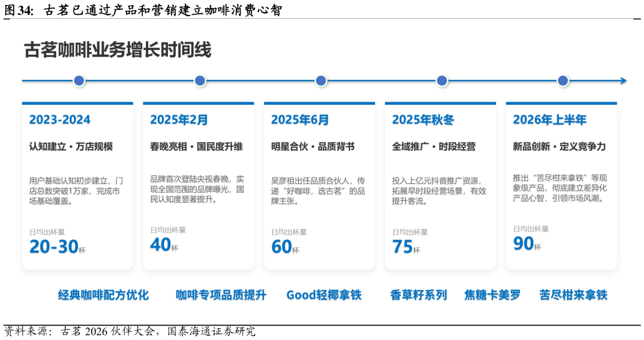Click the product label 焦糖卡美罗
Image resolution: width=644 pixels, height=340 pixels.
[x=492, y=295]
